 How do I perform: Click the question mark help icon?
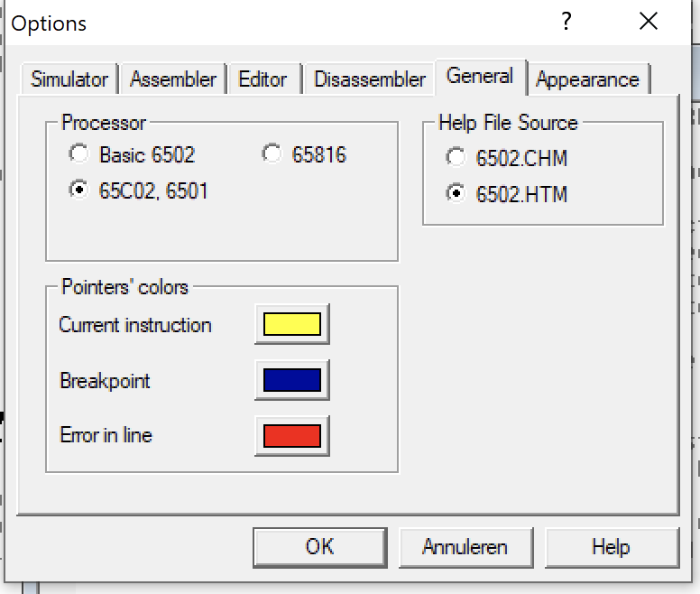pyautogui.click(x=566, y=23)
